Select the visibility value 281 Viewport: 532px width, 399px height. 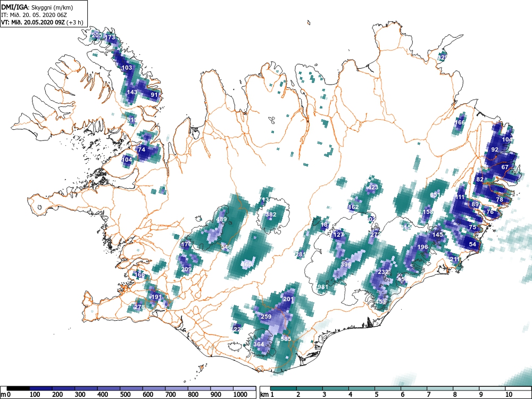tap(301, 254)
